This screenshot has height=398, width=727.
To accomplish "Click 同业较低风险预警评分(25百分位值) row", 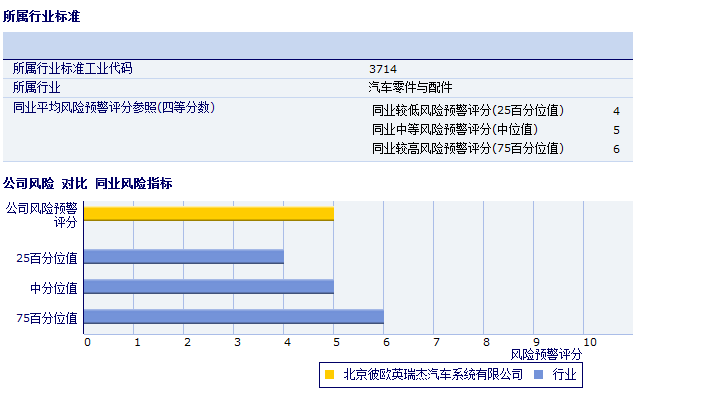I will [x=496, y=110].
